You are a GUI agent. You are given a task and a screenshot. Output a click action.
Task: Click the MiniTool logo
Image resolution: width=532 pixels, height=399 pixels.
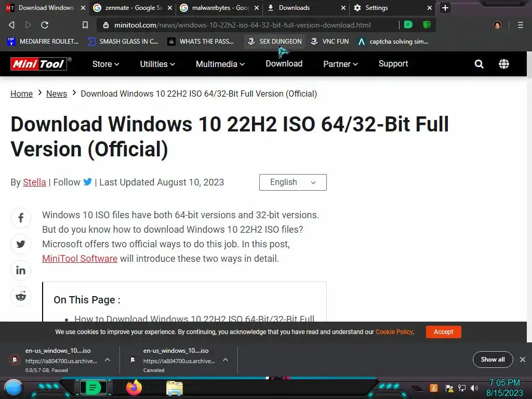[38, 64]
